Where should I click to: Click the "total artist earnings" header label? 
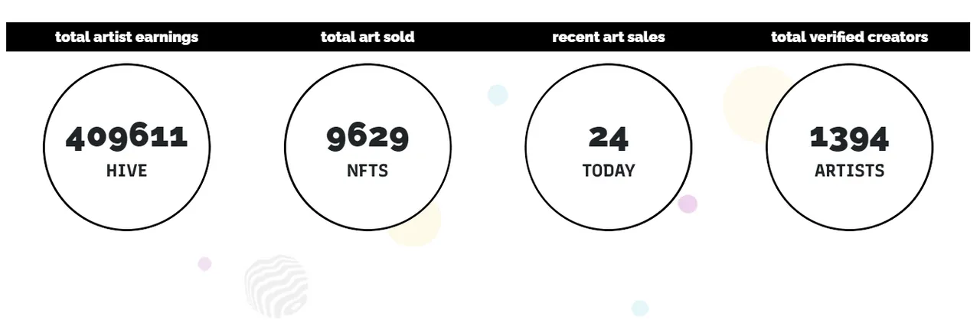[x=126, y=37]
